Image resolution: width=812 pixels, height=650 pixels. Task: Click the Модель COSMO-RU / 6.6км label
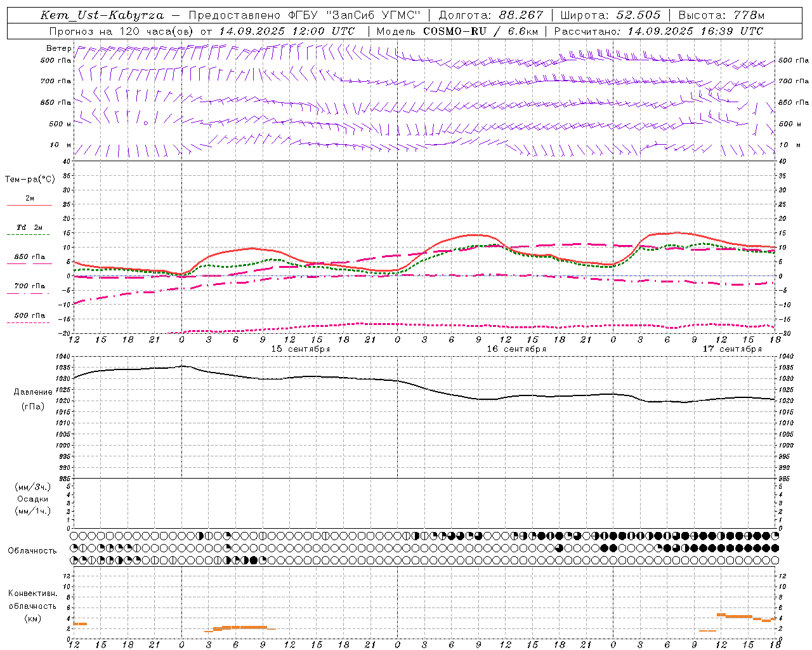point(457,31)
